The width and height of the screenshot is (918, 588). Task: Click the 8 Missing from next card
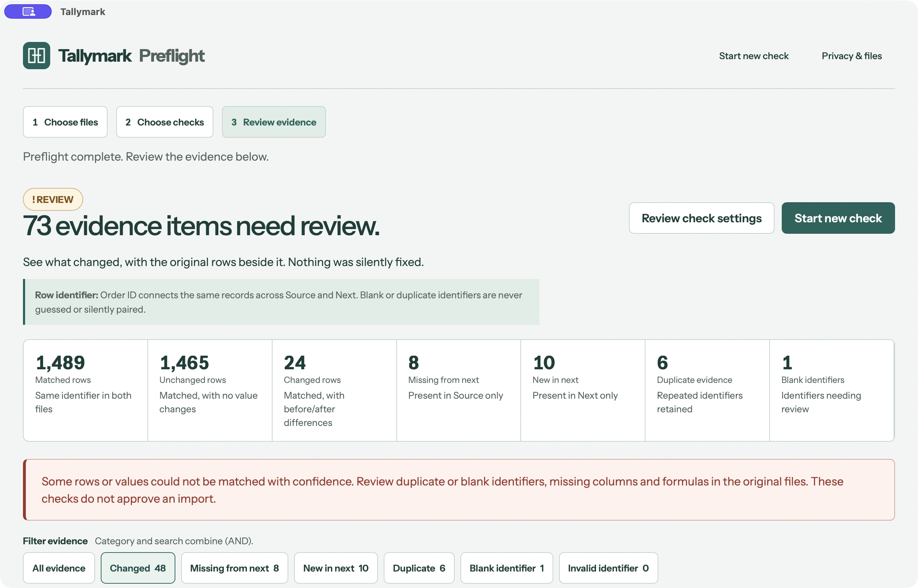click(x=458, y=390)
